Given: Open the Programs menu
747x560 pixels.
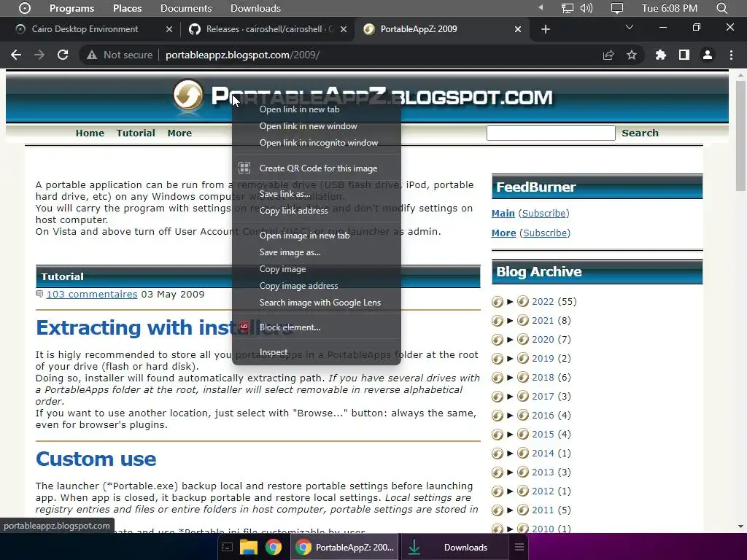Looking at the screenshot, I should [x=72, y=8].
